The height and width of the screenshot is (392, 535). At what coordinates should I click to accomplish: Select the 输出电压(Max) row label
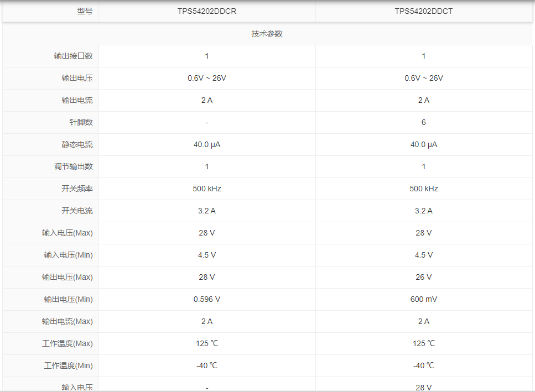click(x=67, y=277)
